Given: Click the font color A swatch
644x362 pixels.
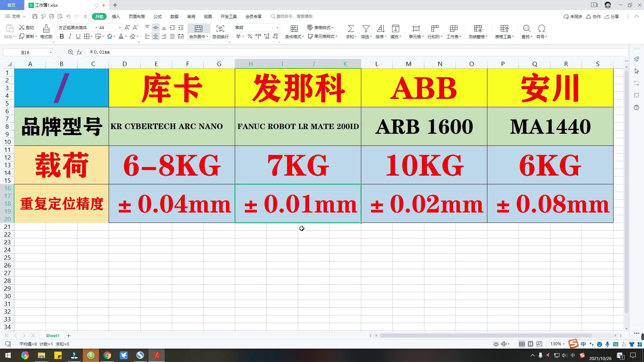Looking at the screenshot, I should point(121,36).
